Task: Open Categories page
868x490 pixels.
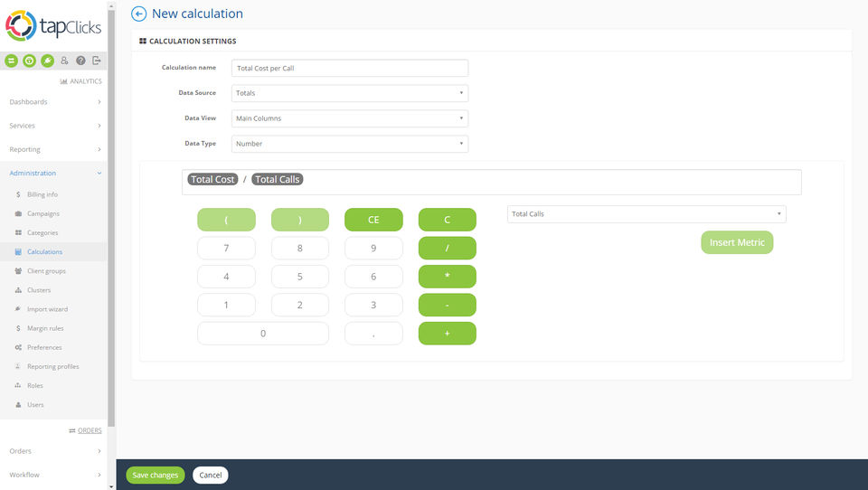Action: click(x=42, y=232)
